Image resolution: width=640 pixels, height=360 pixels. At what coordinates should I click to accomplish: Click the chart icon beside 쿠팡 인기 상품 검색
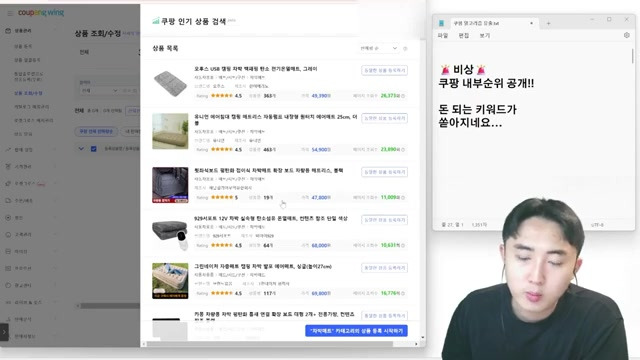tap(156, 21)
